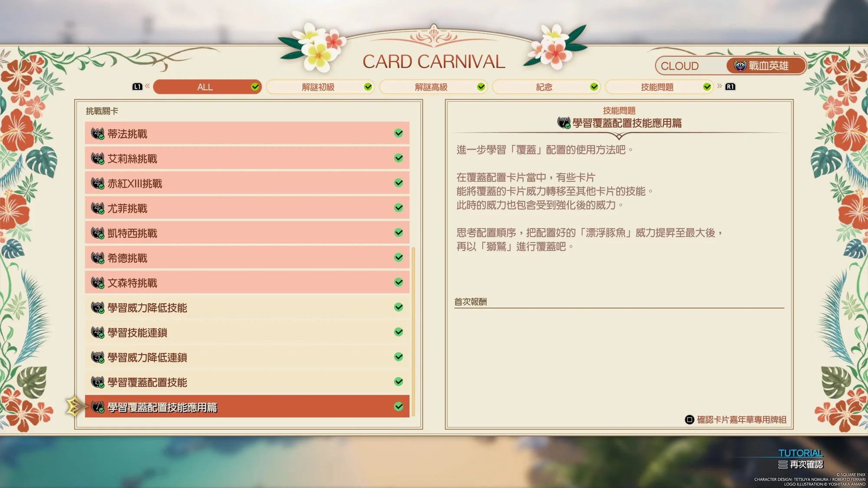This screenshot has width=868, height=488.
Task: Select the 文森特挑戰 challenge
Action: tap(247, 282)
